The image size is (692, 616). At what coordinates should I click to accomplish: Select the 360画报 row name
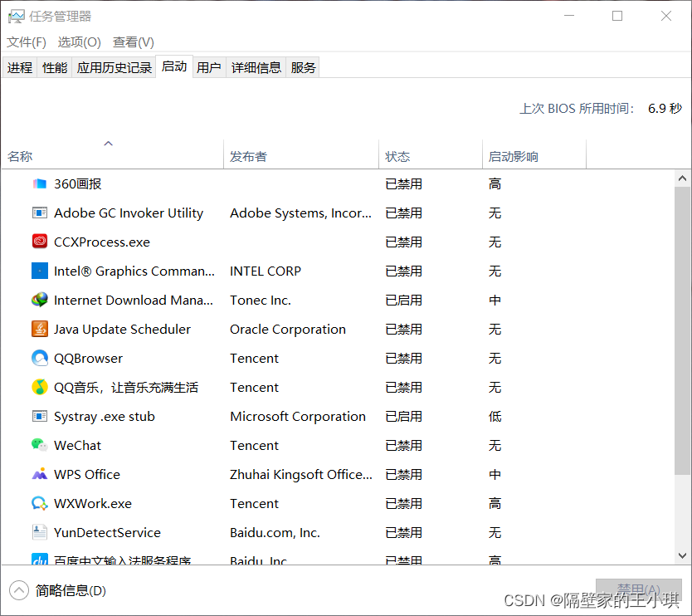[78, 183]
